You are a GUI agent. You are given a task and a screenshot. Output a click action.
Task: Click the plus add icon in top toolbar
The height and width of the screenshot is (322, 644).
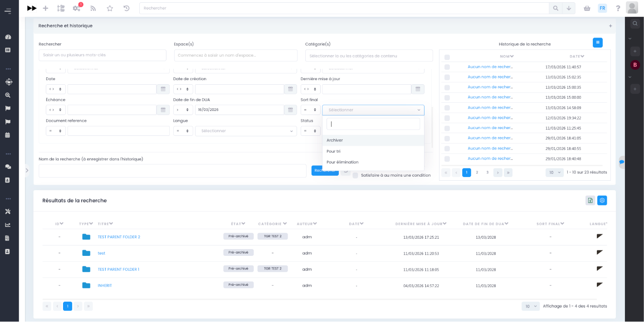coord(45,8)
